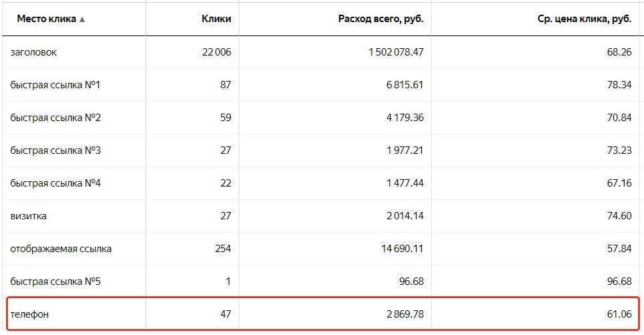
Task: Select the отображаемая ссылка row label
Action: point(61,249)
